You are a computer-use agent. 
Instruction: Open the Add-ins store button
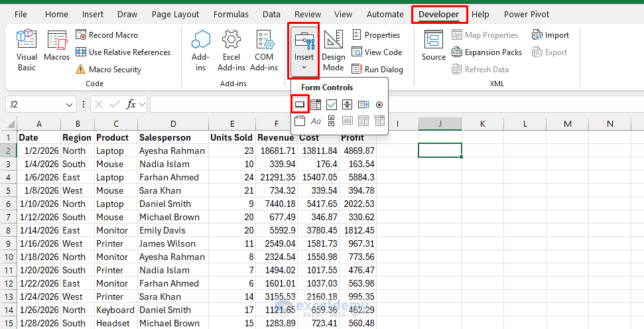tap(200, 50)
